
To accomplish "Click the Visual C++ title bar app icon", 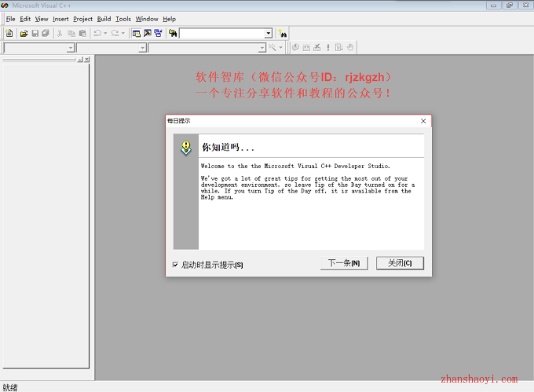I will pos(5,5).
